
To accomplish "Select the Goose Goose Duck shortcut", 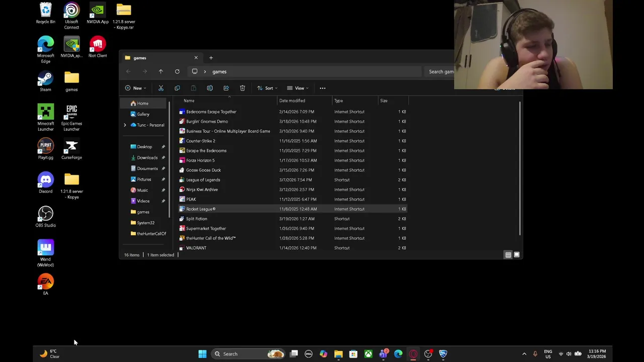I will click(x=293, y=170).
